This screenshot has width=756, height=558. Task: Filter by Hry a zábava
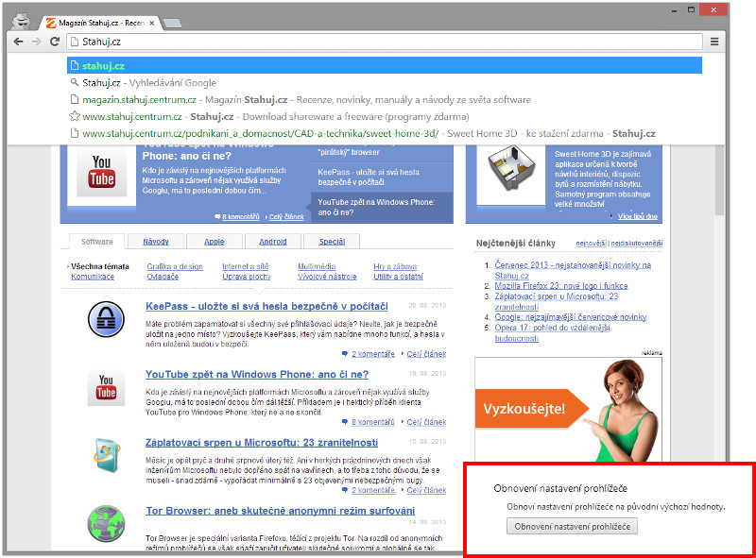[395, 266]
